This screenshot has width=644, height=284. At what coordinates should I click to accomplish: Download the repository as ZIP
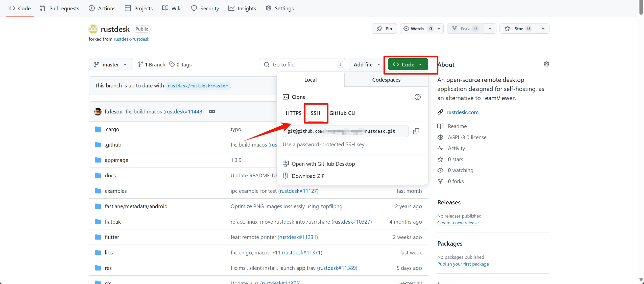[308, 176]
